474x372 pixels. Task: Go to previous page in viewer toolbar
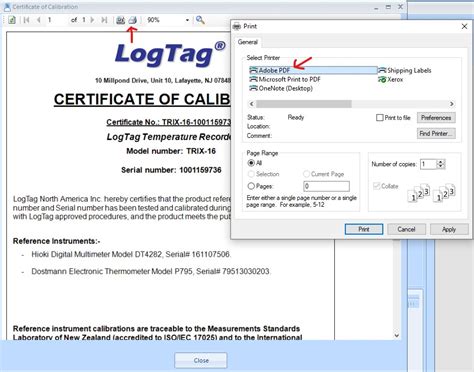coord(39,20)
